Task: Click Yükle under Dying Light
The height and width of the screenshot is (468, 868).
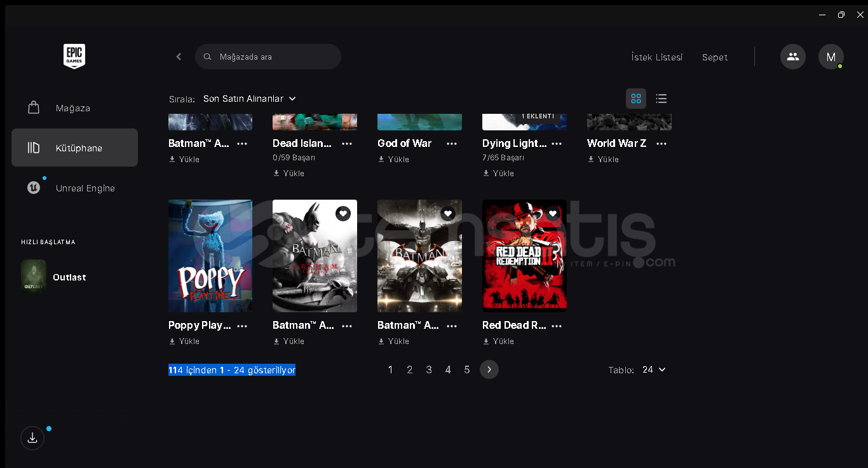Action: pos(498,173)
